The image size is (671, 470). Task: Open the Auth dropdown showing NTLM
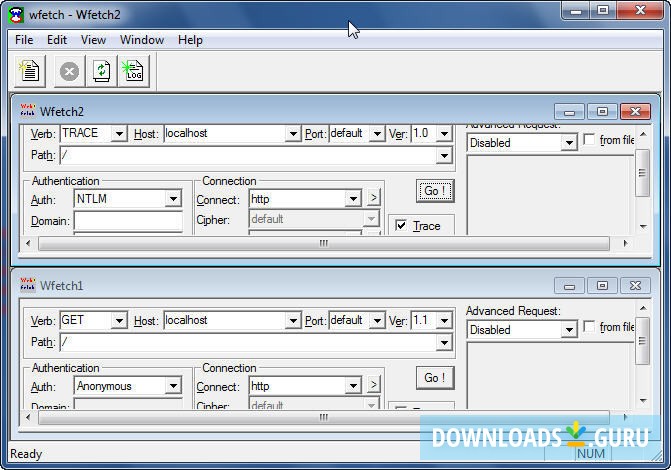click(173, 199)
